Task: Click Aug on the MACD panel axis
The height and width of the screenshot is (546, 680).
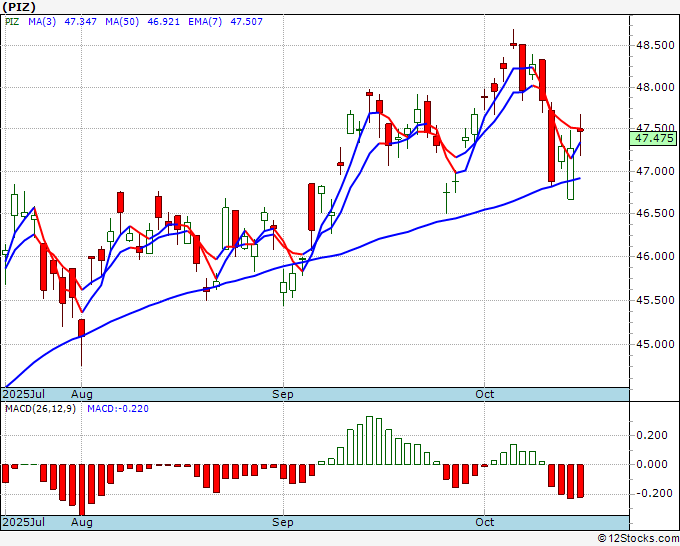Action: pyautogui.click(x=82, y=522)
